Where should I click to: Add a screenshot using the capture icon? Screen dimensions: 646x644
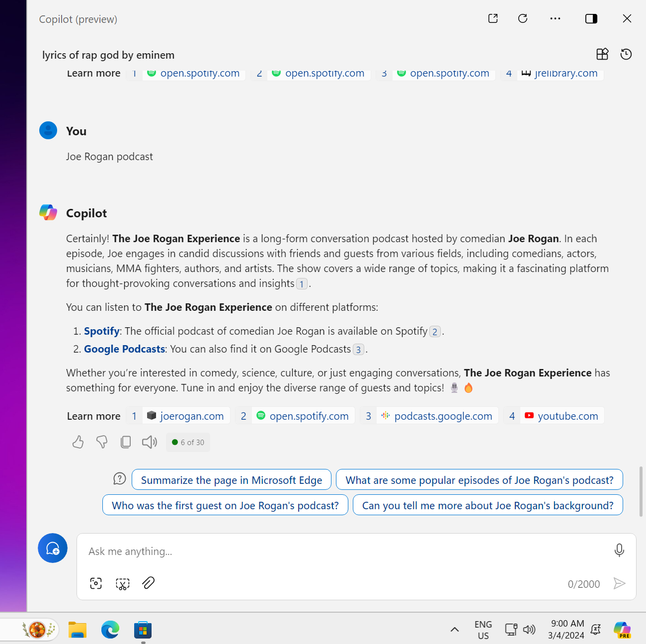pyautogui.click(x=96, y=583)
